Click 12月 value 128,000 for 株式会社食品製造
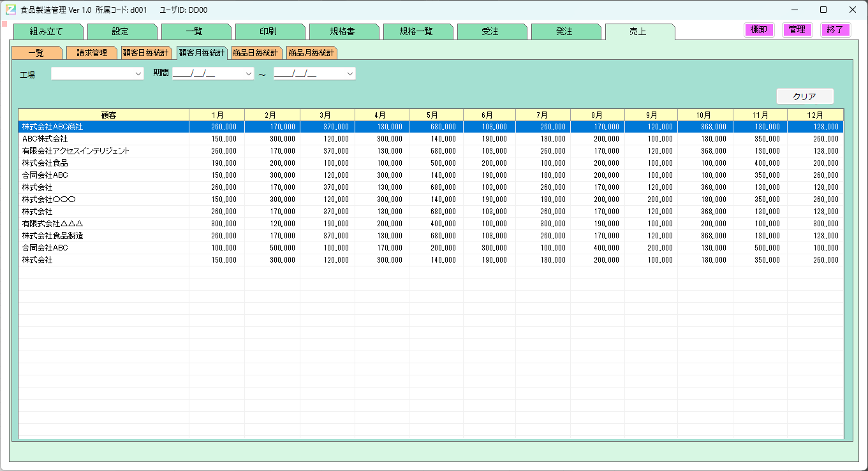 (x=826, y=236)
